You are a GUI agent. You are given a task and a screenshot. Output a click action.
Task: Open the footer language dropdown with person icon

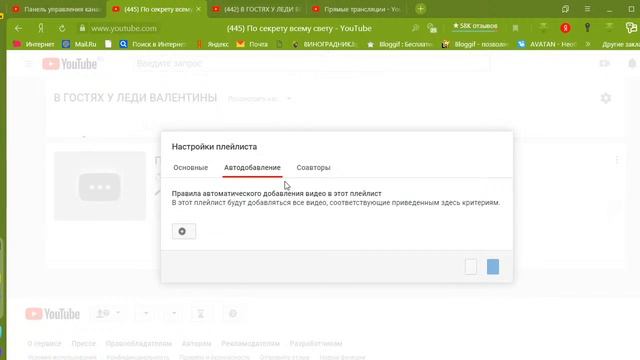point(109,313)
